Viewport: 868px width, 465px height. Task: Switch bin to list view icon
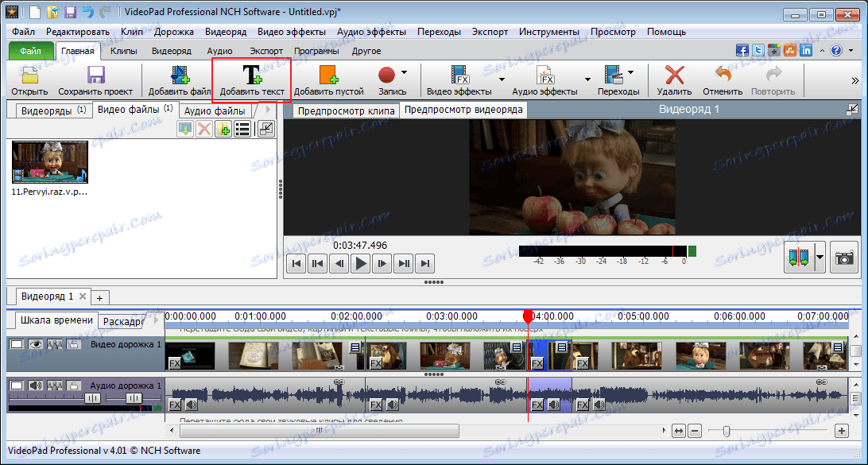click(x=242, y=130)
